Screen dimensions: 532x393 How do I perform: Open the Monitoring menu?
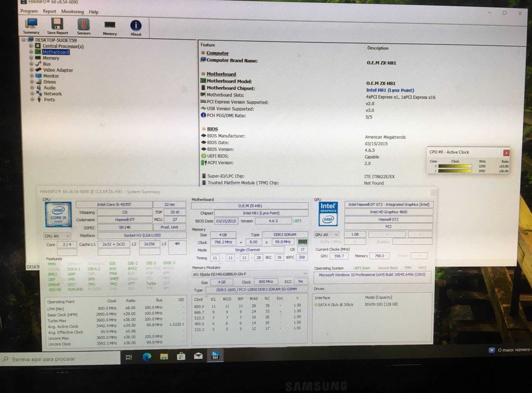(72, 12)
